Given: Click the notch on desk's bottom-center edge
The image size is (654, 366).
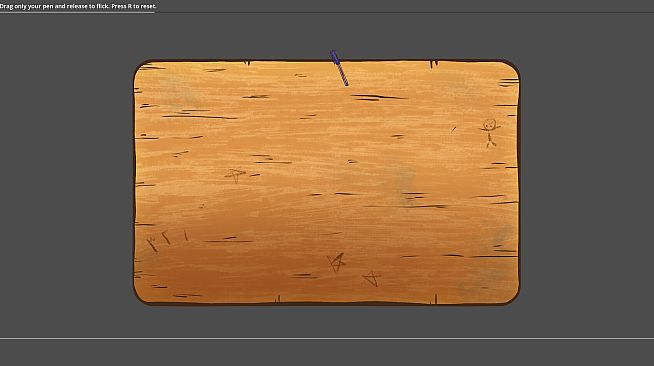Looking at the screenshot, I should [x=278, y=299].
